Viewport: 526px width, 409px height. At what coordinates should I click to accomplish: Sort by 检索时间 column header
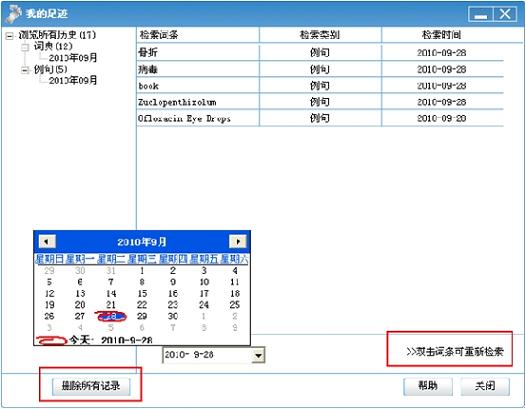pos(442,35)
